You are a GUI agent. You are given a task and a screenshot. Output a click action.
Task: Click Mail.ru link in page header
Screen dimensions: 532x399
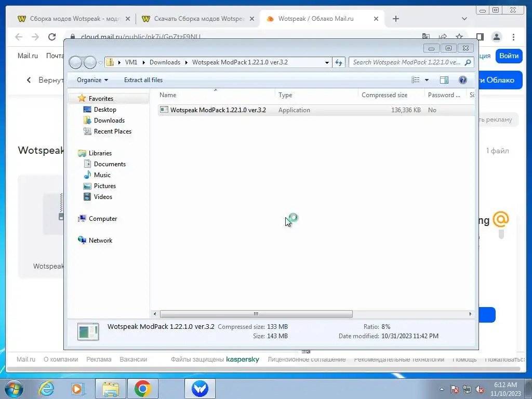click(x=28, y=56)
